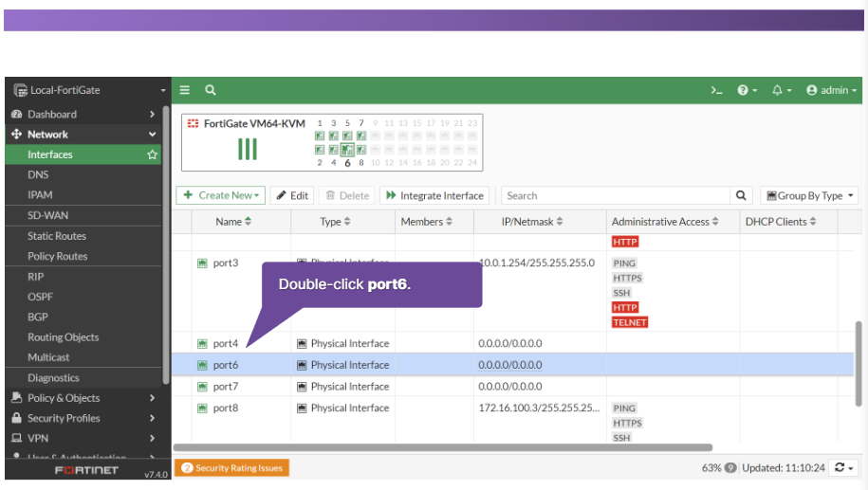Sort by the IP/Netmask column
The height and width of the screenshot is (490, 868).
[x=532, y=222]
